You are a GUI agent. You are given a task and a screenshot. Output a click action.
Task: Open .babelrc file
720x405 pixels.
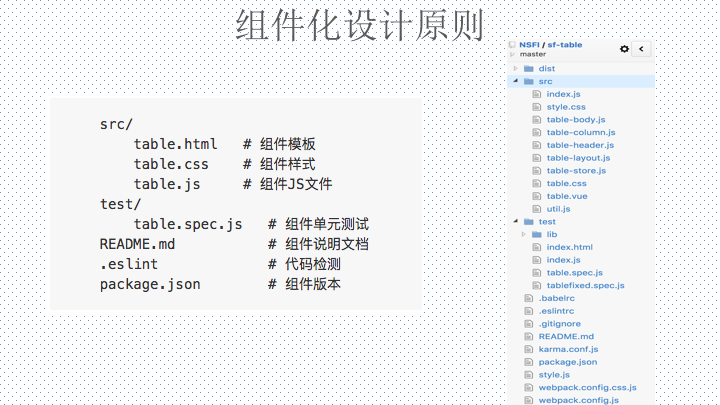click(557, 298)
